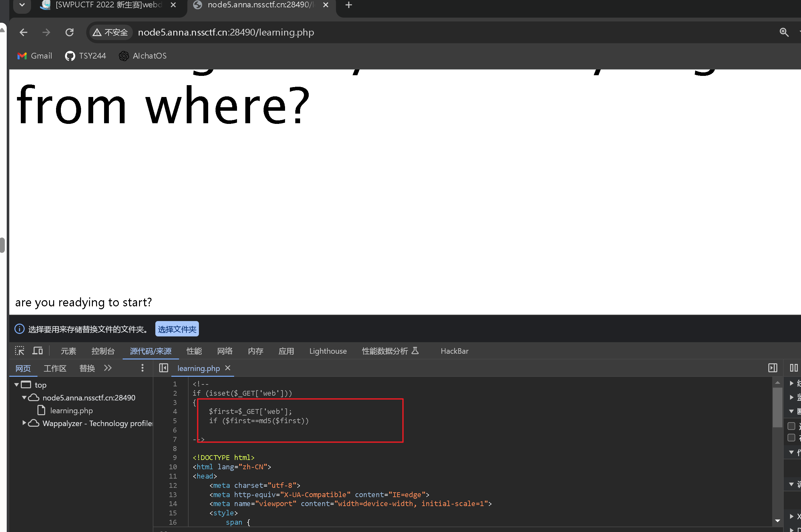Click the inspect element picker icon
Image resolution: width=801 pixels, height=532 pixels.
click(19, 351)
